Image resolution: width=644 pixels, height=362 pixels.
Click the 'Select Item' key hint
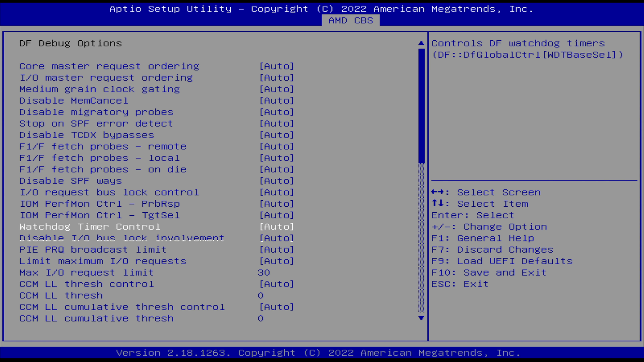point(480,204)
